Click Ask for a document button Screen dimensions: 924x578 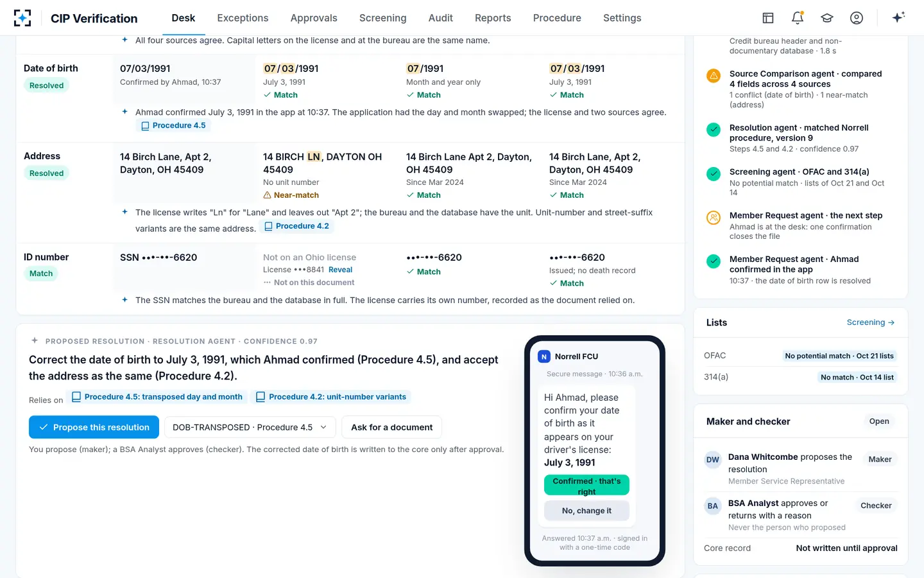(x=392, y=427)
